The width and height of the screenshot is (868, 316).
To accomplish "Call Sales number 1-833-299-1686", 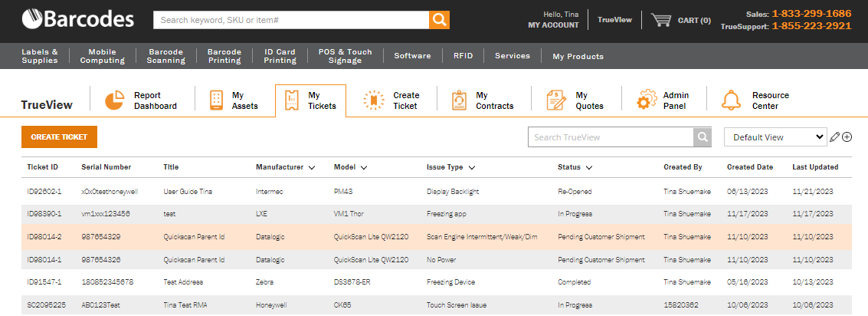I will (811, 13).
